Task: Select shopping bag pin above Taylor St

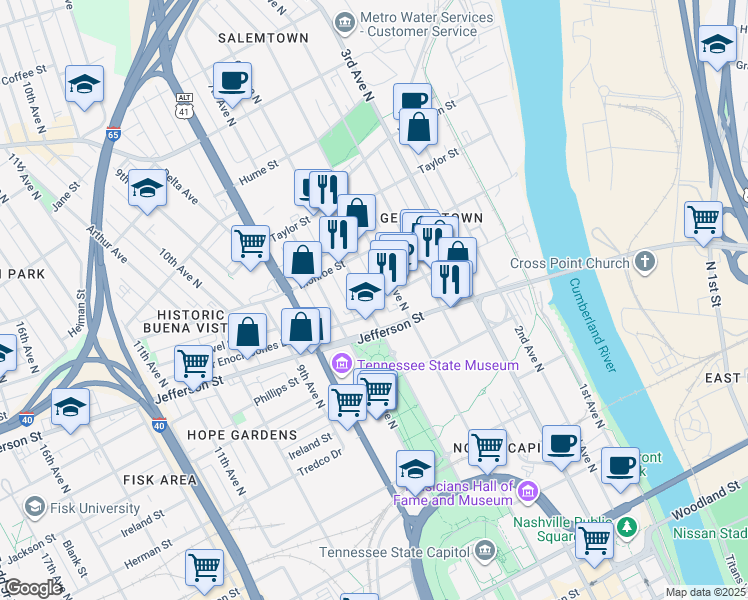Action: pyautogui.click(x=418, y=131)
